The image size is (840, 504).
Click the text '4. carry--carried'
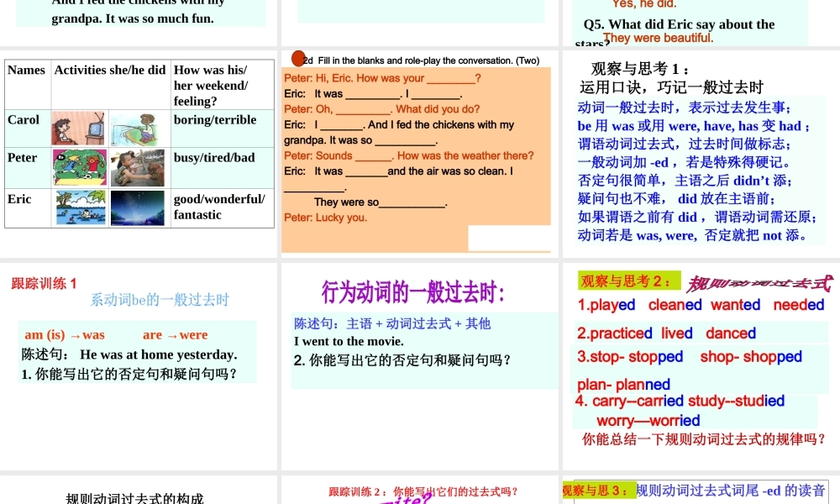click(629, 402)
